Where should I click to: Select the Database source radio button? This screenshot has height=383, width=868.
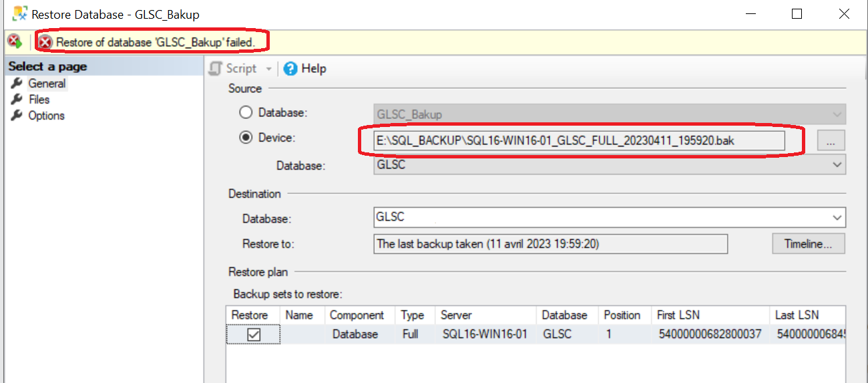point(246,113)
